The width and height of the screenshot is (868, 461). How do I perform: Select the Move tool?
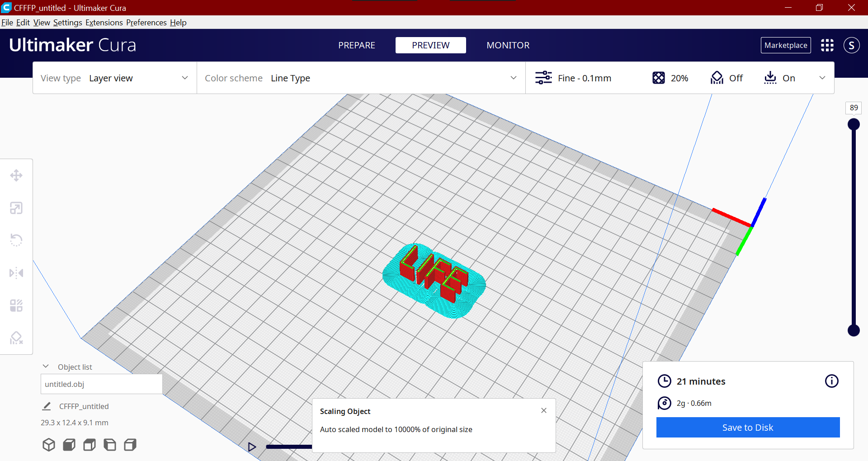[16, 175]
